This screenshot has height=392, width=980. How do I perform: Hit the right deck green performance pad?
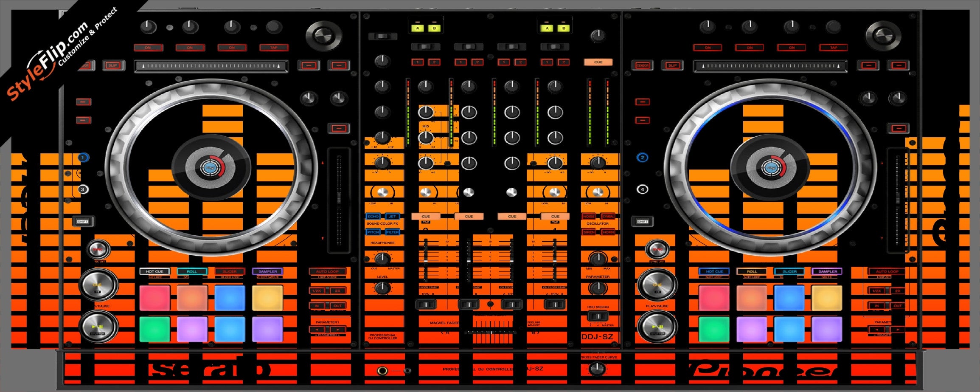pyautogui.click(x=714, y=329)
